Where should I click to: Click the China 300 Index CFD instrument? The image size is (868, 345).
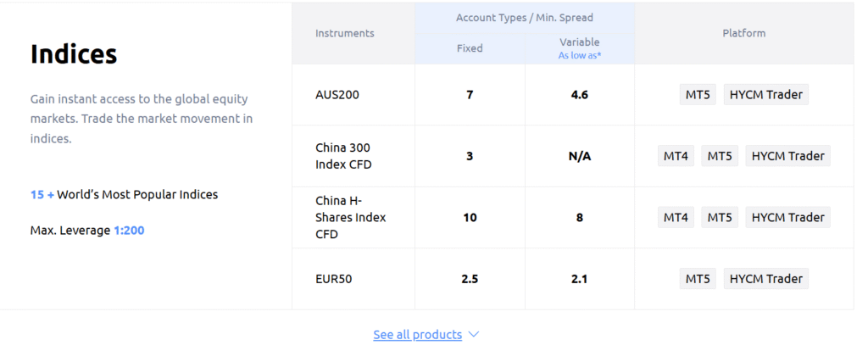pos(343,156)
